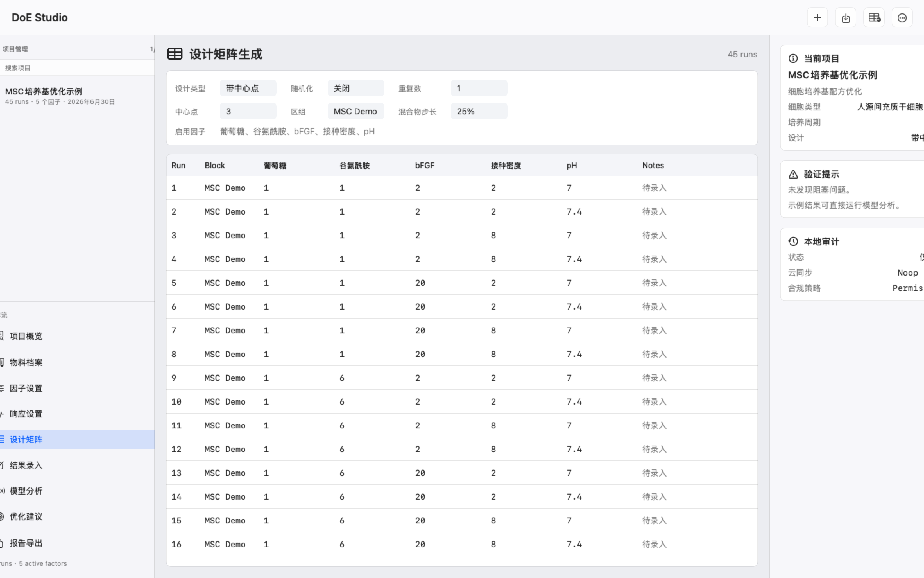Click the 区组 field showing MSC Demo
The height and width of the screenshot is (578, 924).
pyautogui.click(x=356, y=111)
